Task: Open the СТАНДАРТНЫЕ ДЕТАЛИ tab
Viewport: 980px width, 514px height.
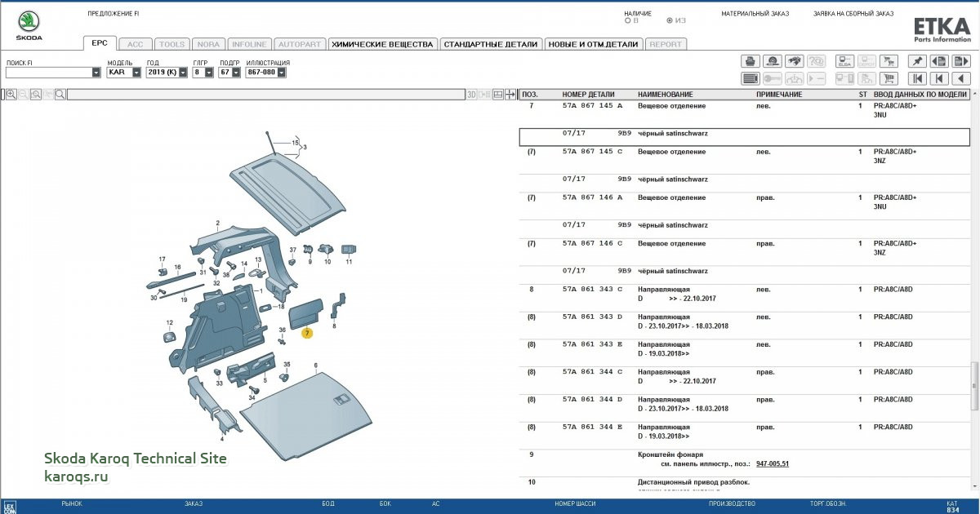Action: click(491, 44)
